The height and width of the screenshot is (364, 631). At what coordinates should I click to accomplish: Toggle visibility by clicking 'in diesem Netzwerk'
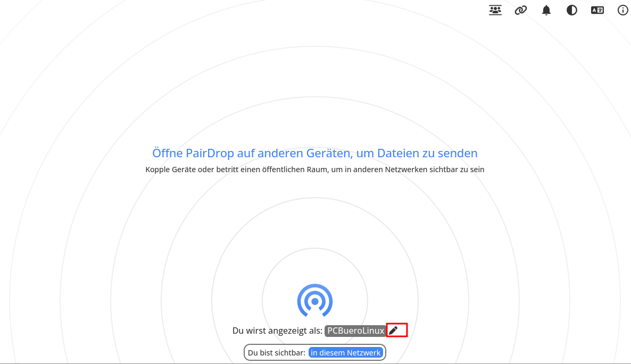point(346,352)
